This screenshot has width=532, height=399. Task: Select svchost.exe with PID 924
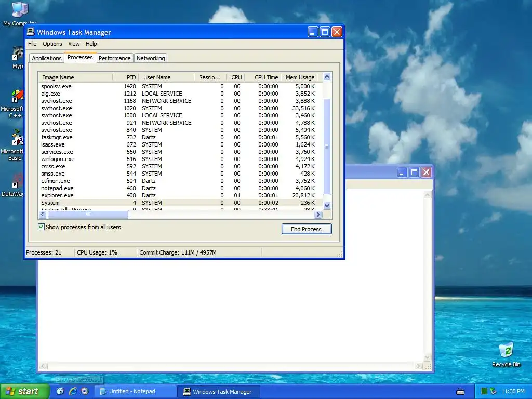click(180, 123)
